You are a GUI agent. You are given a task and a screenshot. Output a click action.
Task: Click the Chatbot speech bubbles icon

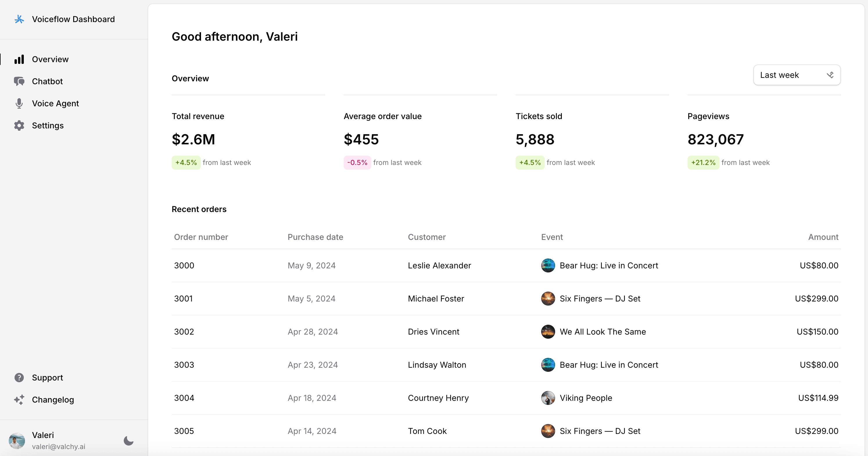19,81
